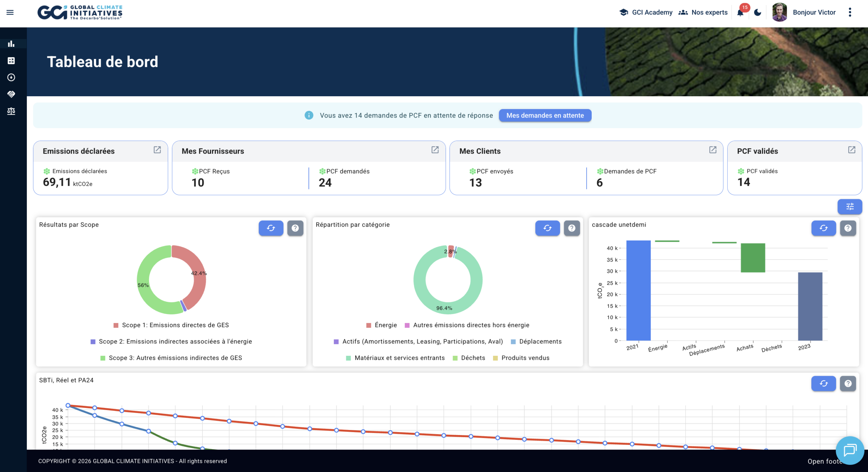Click the notifications bell icon
The width and height of the screenshot is (868, 472).
pos(740,13)
